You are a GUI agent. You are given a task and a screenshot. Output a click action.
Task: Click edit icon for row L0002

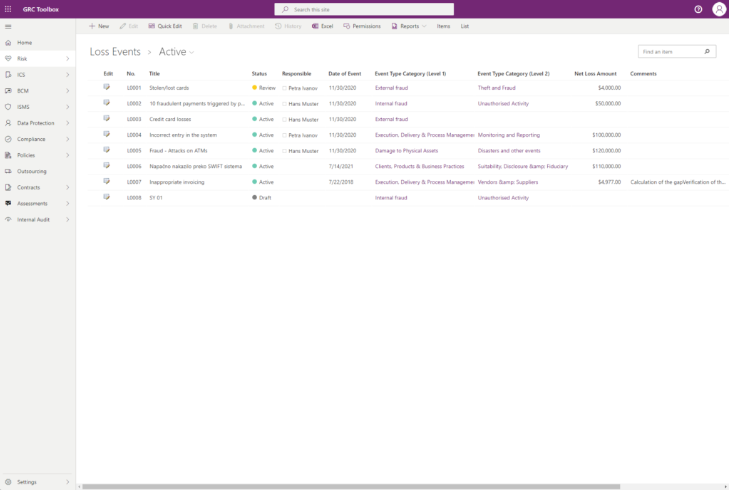(106, 103)
